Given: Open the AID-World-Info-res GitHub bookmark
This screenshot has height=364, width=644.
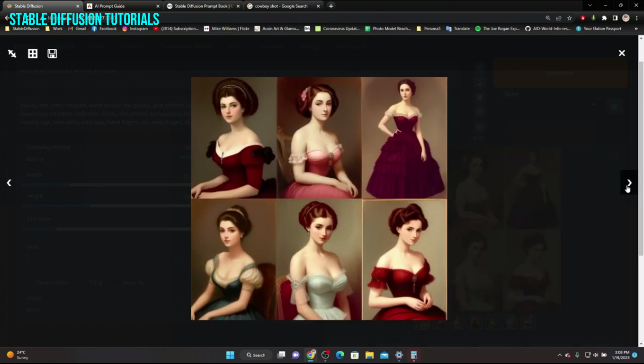Looking at the screenshot, I should tap(548, 28).
